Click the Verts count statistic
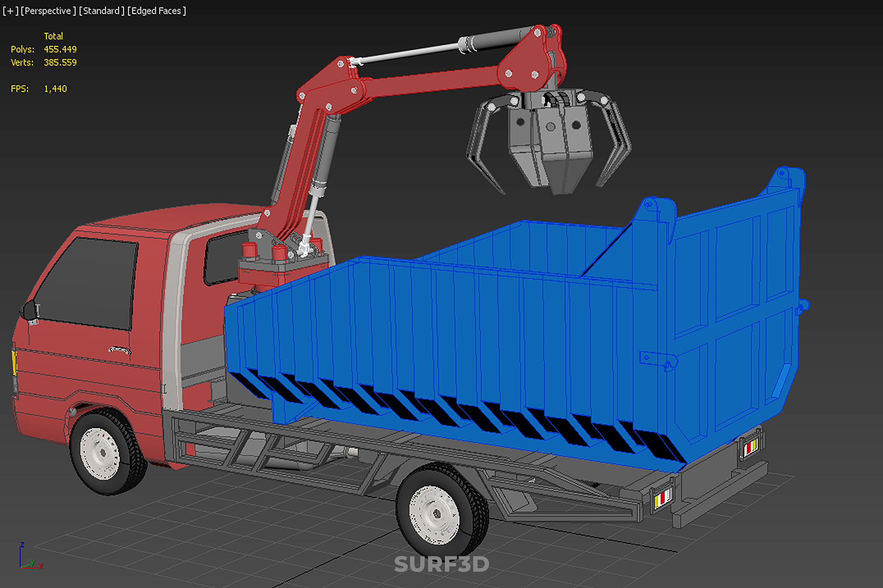The width and height of the screenshot is (883, 588). point(60,62)
